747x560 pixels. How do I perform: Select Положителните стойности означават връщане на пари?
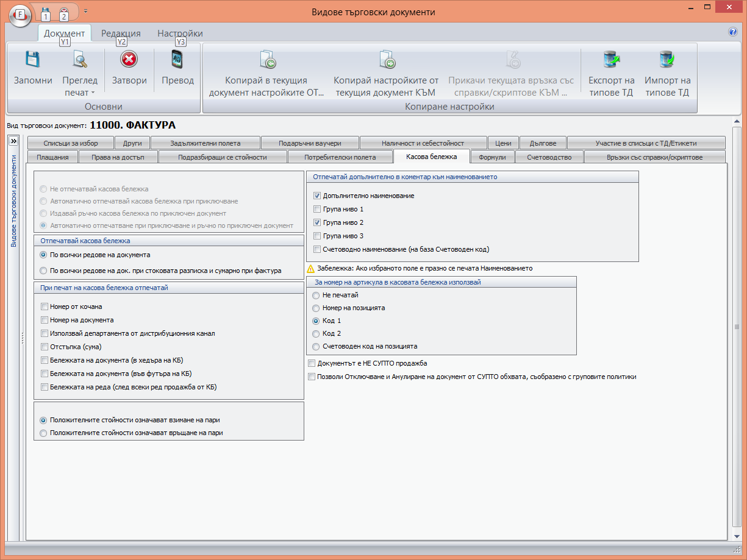pyautogui.click(x=43, y=433)
